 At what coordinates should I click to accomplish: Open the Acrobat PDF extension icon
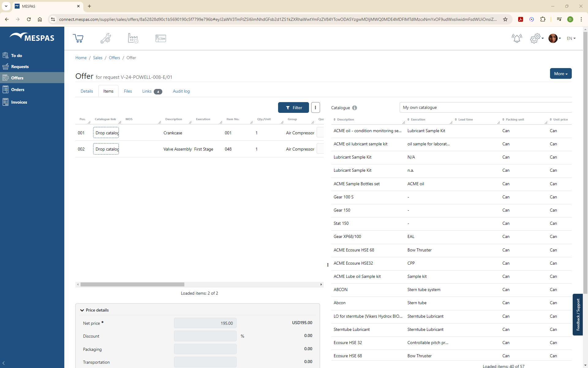coord(520,19)
